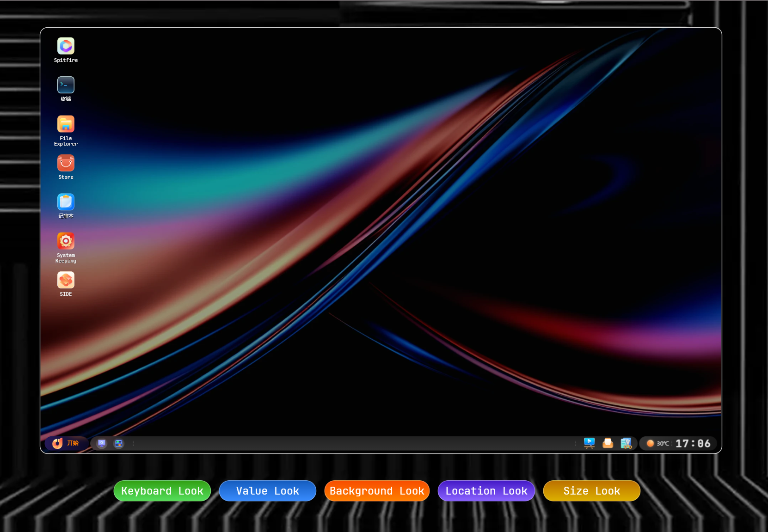Click the yellow Size Look button
The image size is (768, 532).
(x=592, y=491)
